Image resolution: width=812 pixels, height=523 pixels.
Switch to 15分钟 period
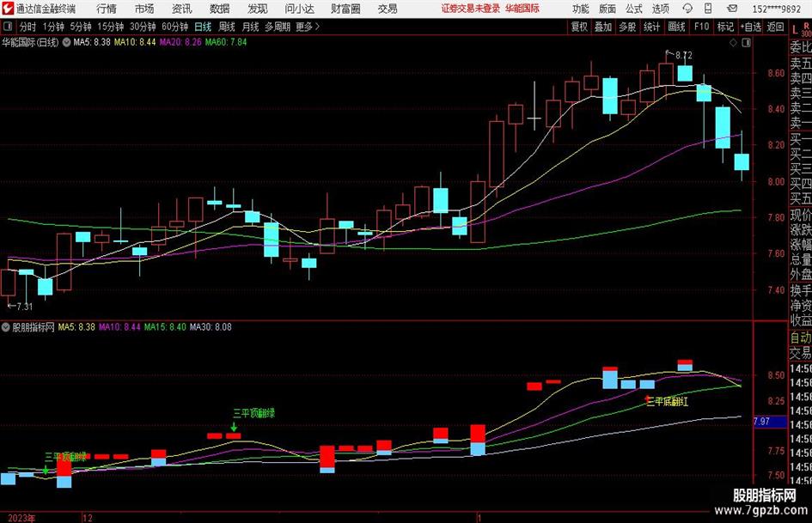tap(110, 27)
